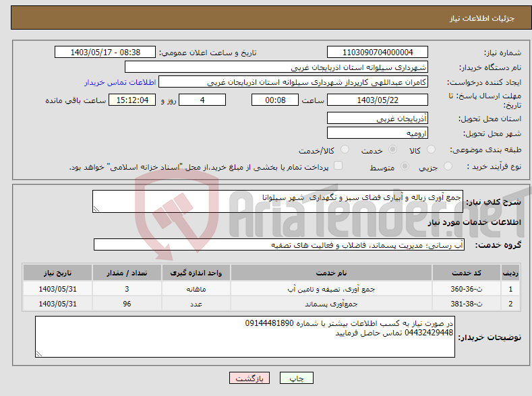Select the کالا radio button
The image size is (532, 396).
coord(431,150)
